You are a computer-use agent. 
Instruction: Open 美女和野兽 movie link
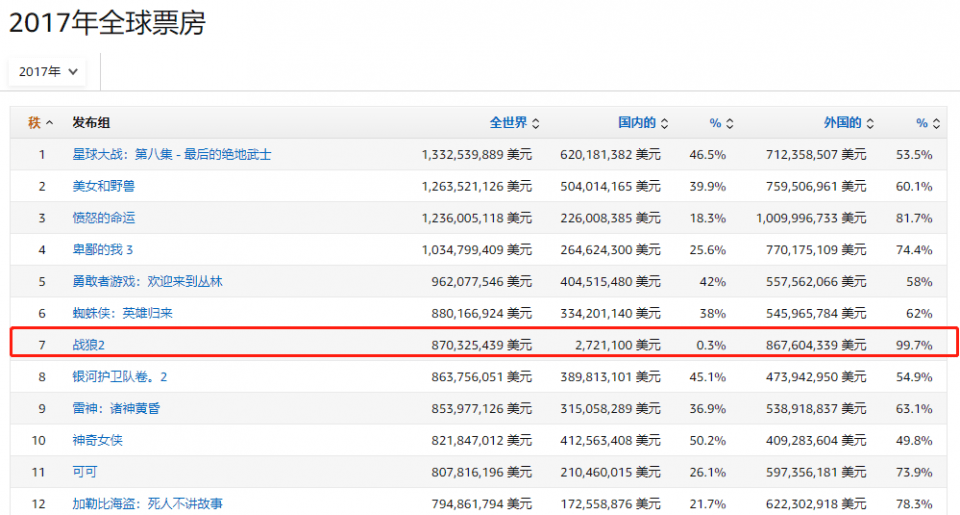point(105,186)
